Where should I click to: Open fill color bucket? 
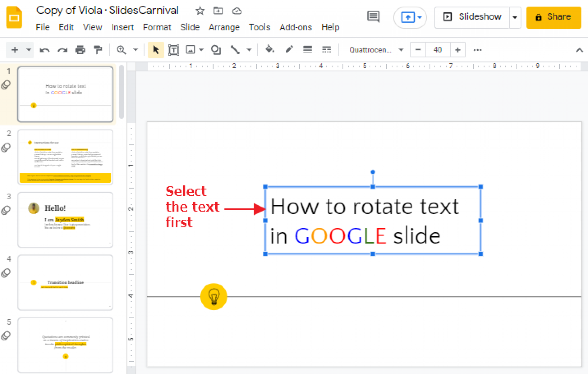pyautogui.click(x=270, y=49)
